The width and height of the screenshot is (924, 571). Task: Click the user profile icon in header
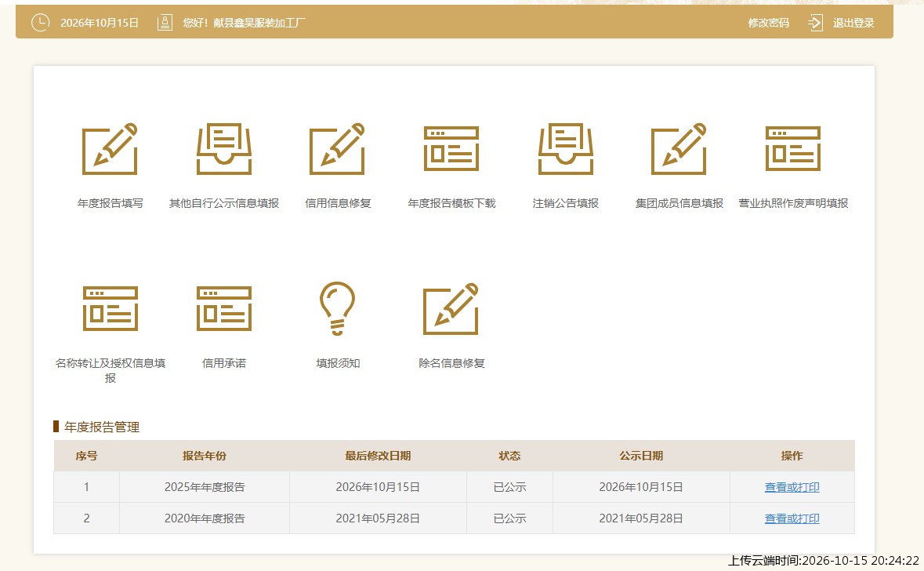165,23
